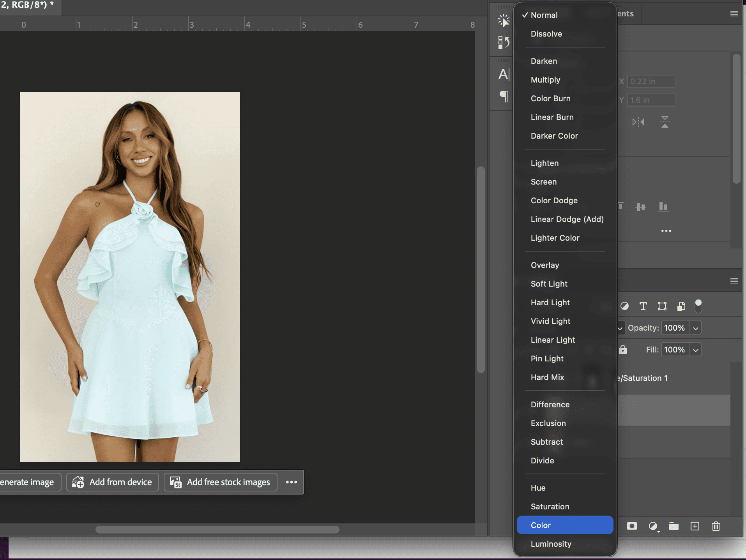This screenshot has width=746, height=560.
Task: Choose the Normal blend mode
Action: 565,15
